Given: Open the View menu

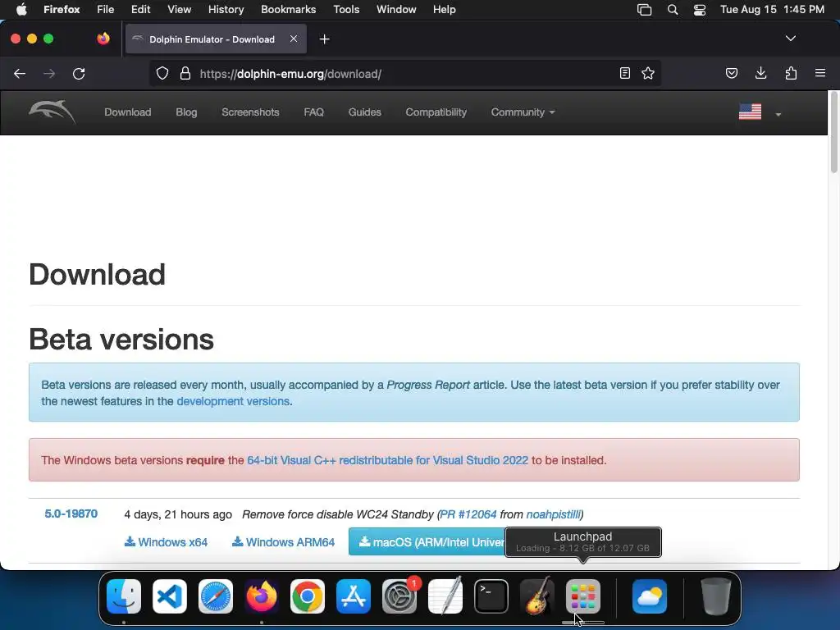Looking at the screenshot, I should coord(180,10).
